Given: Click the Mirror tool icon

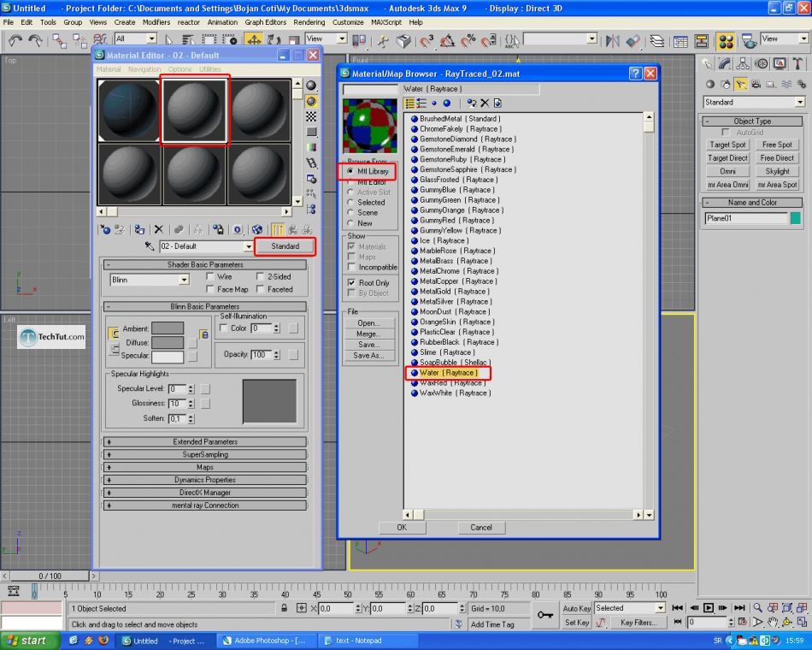Looking at the screenshot, I should point(613,40).
